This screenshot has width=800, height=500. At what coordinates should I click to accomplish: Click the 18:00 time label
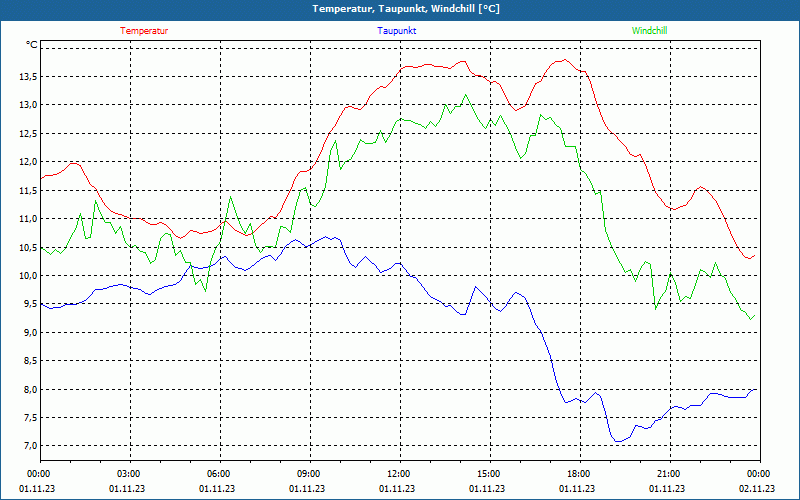579,473
